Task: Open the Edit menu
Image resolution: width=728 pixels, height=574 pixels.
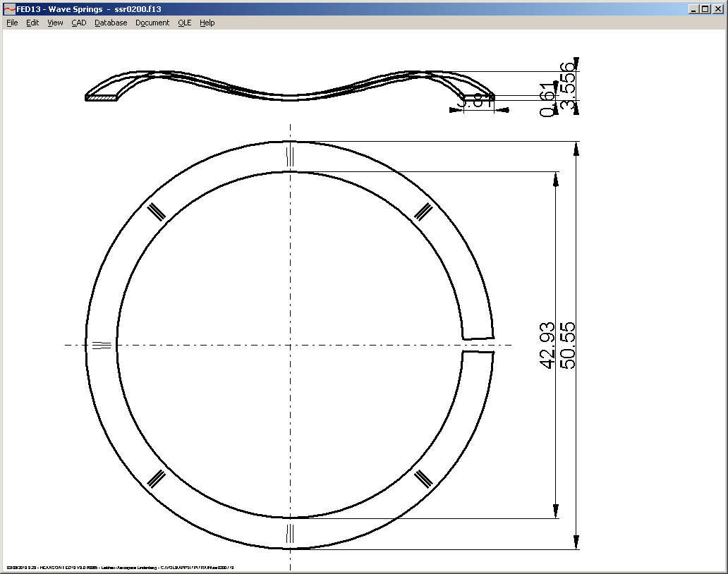Action: pyautogui.click(x=32, y=23)
